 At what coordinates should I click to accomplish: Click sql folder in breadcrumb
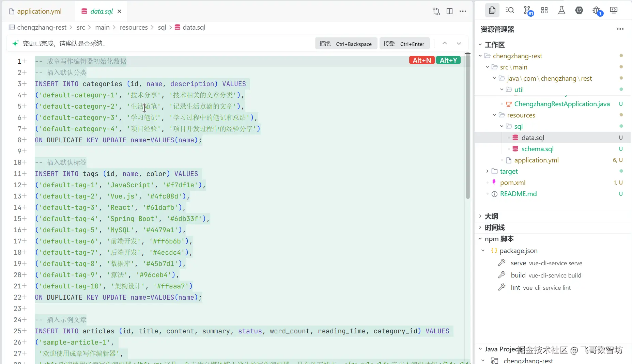coord(162,27)
